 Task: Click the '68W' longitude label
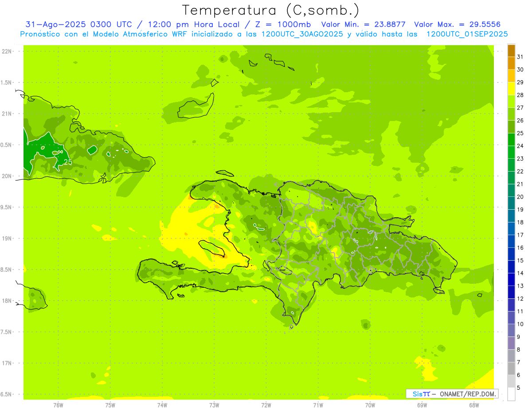coord(474,405)
